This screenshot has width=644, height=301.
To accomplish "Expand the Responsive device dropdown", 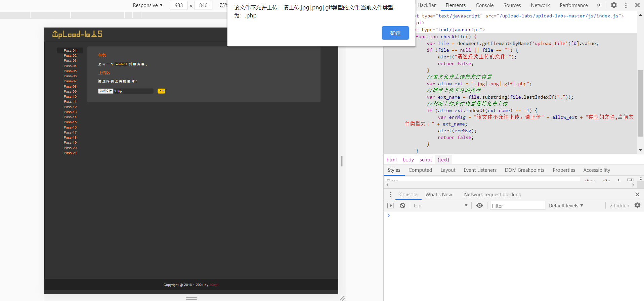I will 148,5.
